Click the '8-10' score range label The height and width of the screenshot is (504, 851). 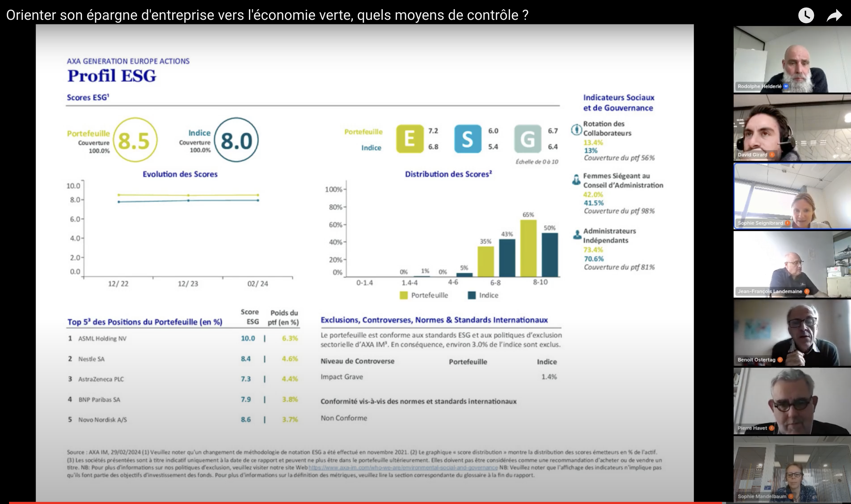[540, 282]
